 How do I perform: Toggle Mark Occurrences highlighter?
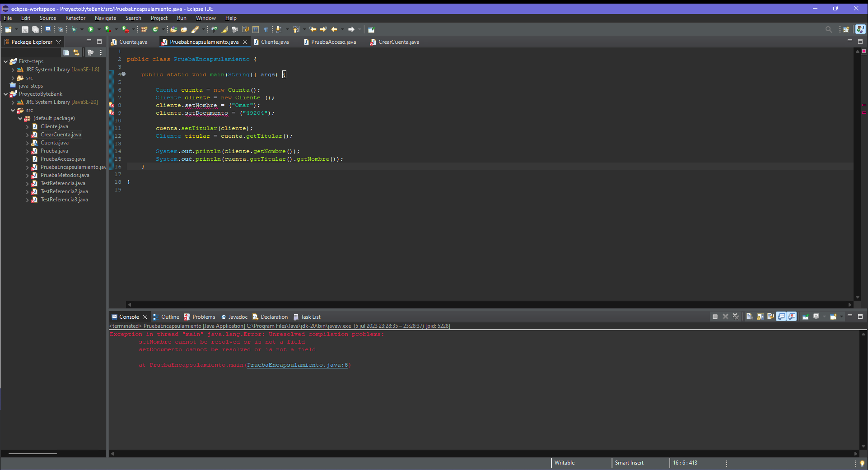[x=224, y=29]
